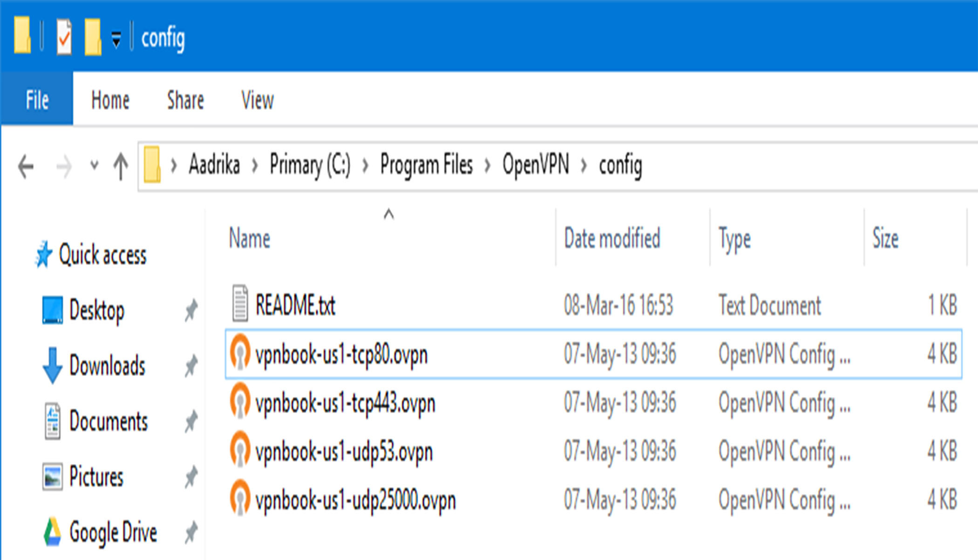
Task: Click the folder icon in the title bar
Action: click(22, 35)
